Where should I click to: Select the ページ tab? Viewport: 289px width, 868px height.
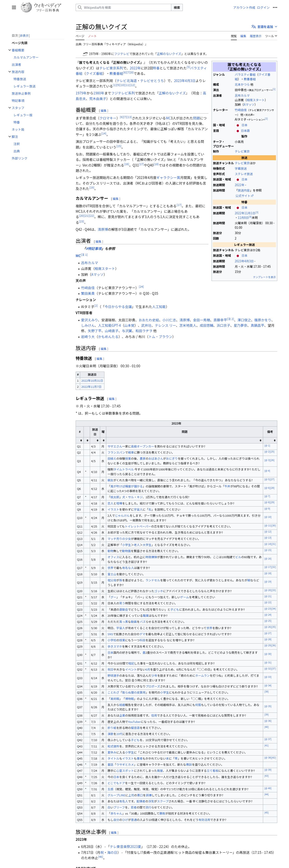(x=80, y=36)
